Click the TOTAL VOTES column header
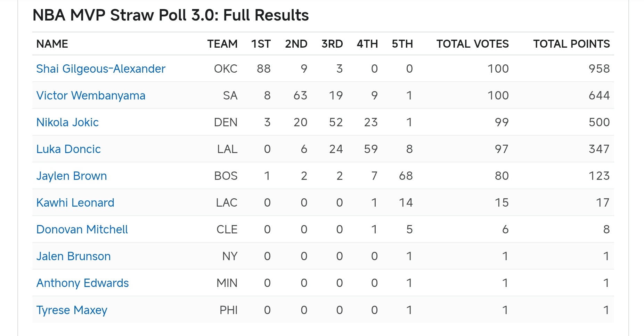This screenshot has height=336, width=644. point(472,44)
